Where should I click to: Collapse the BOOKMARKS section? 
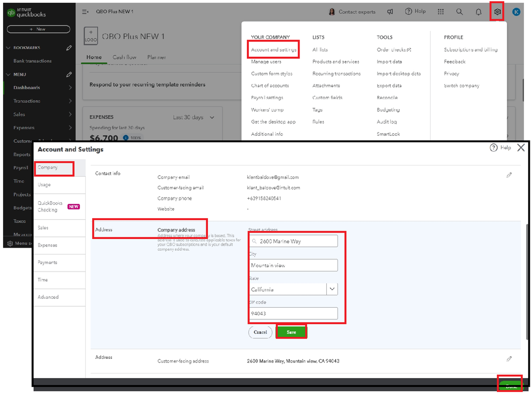click(9, 48)
